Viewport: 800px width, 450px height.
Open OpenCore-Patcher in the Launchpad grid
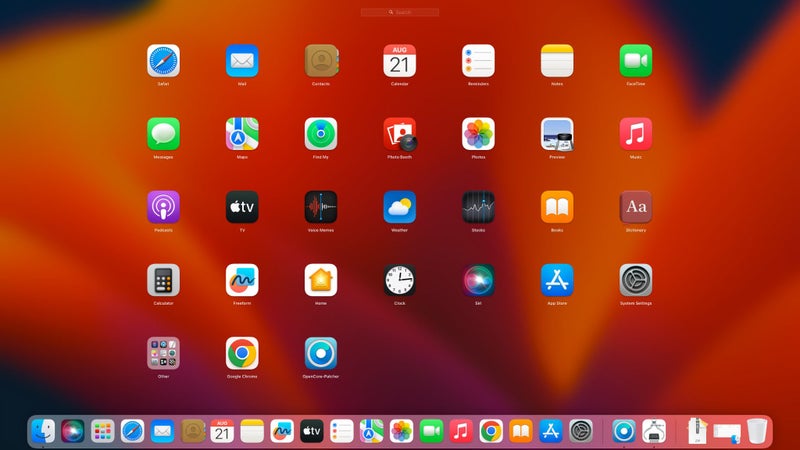pos(321,353)
